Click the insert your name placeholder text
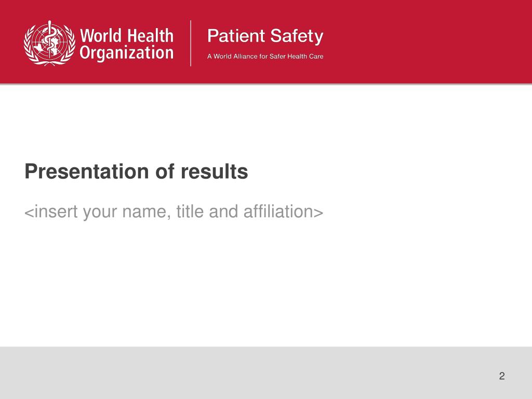Image resolution: width=532 pixels, height=399 pixels. tap(174, 212)
